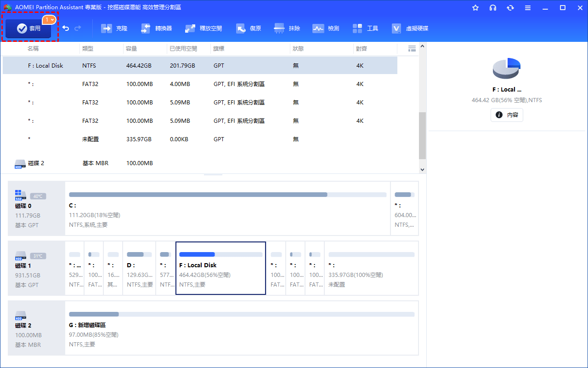This screenshot has width=588, height=368.
Task: Open the Clone (克隆) tool
Action: [x=114, y=29]
